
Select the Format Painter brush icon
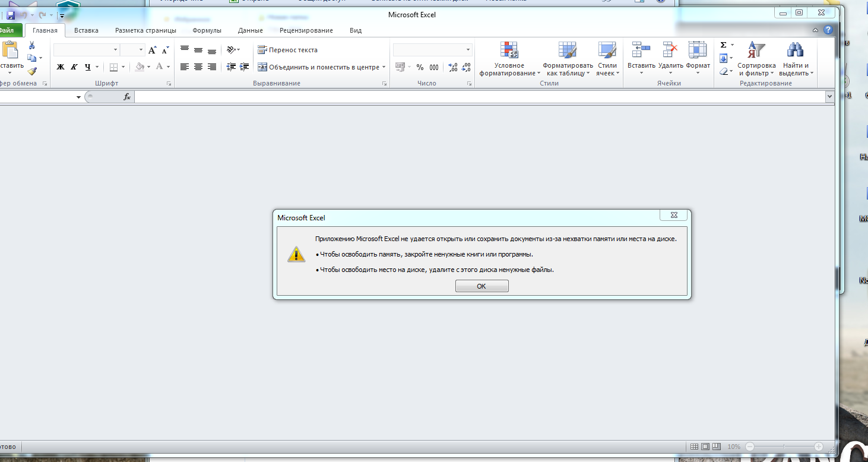coord(31,71)
